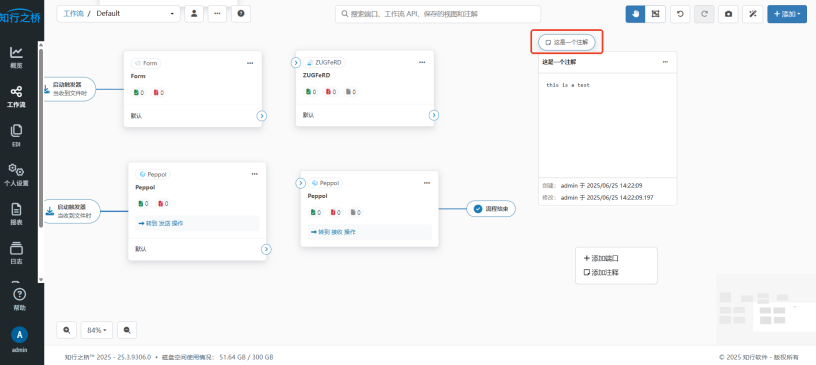
Task: Click input arrow of Peppol receive card
Action: pyautogui.click(x=300, y=183)
